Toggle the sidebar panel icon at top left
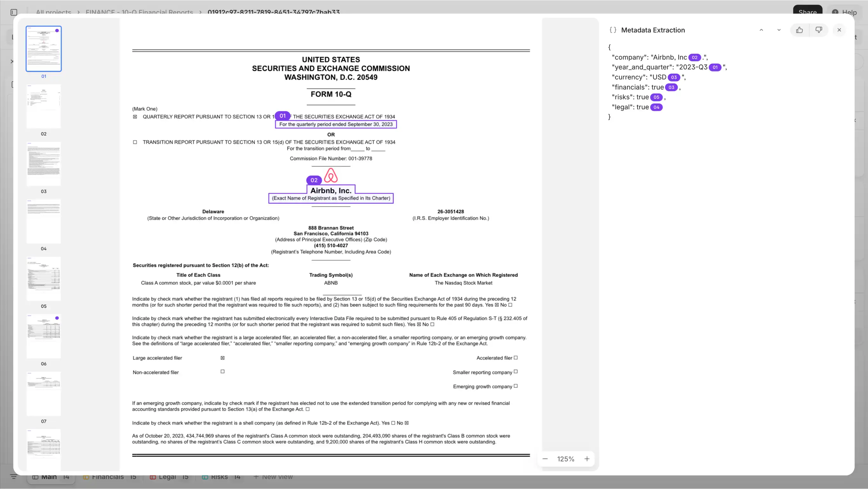Screen dimensions: 868x489 click(x=14, y=12)
